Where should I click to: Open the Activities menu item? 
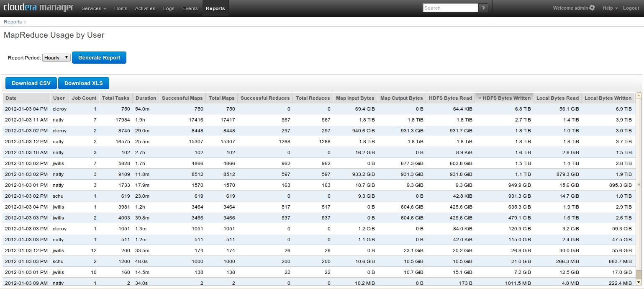[x=145, y=8]
